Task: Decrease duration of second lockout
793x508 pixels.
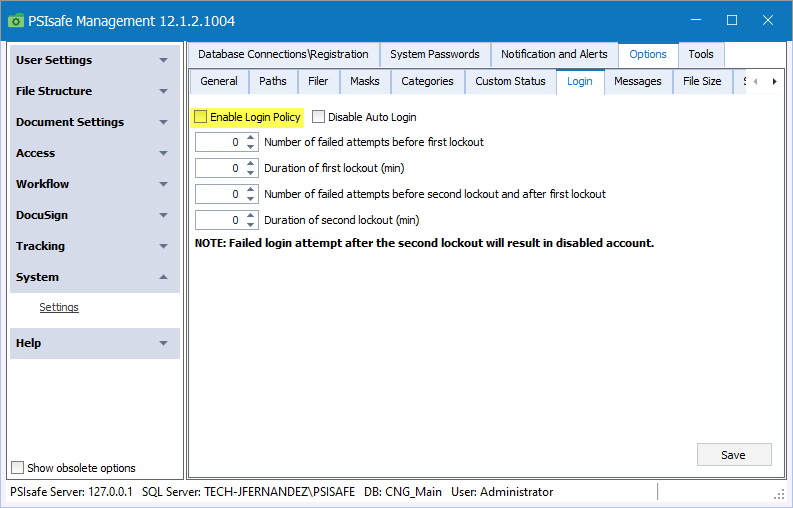Action: [251, 225]
